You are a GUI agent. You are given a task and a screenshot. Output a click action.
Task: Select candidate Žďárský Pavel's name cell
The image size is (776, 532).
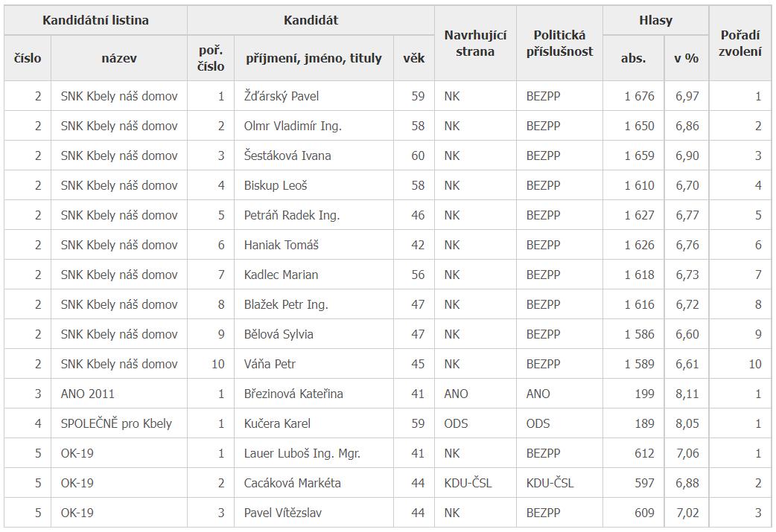point(282,96)
